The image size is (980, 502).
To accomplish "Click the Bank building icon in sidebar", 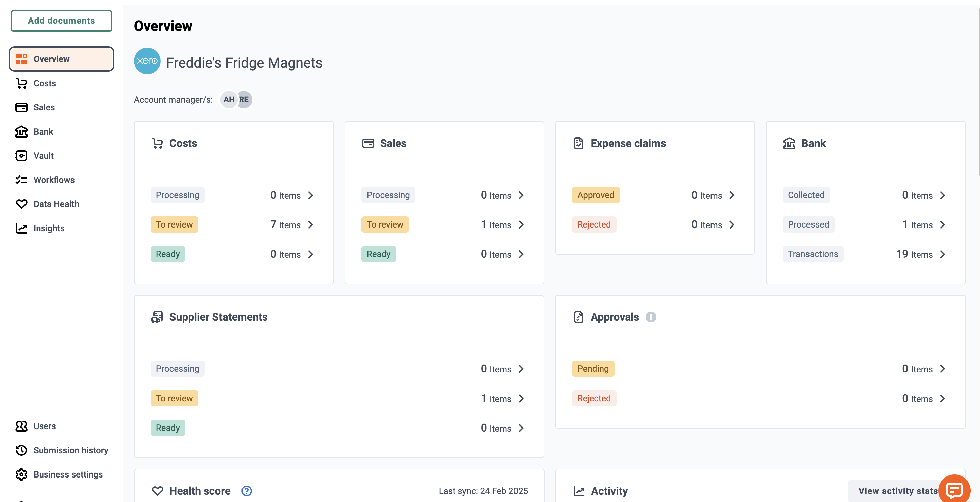I will 21,132.
